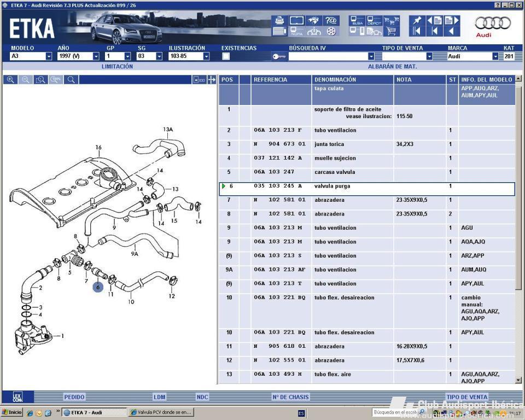Open the PEDIDO tab
This screenshot has width=525, height=420.
point(74,397)
